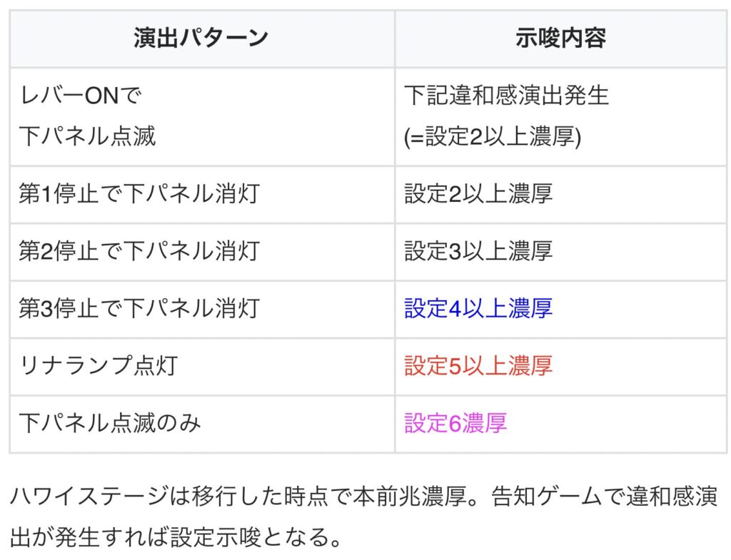
Task: Select 第3停止で下パネル消灯 row label
Action: [x=139, y=308]
